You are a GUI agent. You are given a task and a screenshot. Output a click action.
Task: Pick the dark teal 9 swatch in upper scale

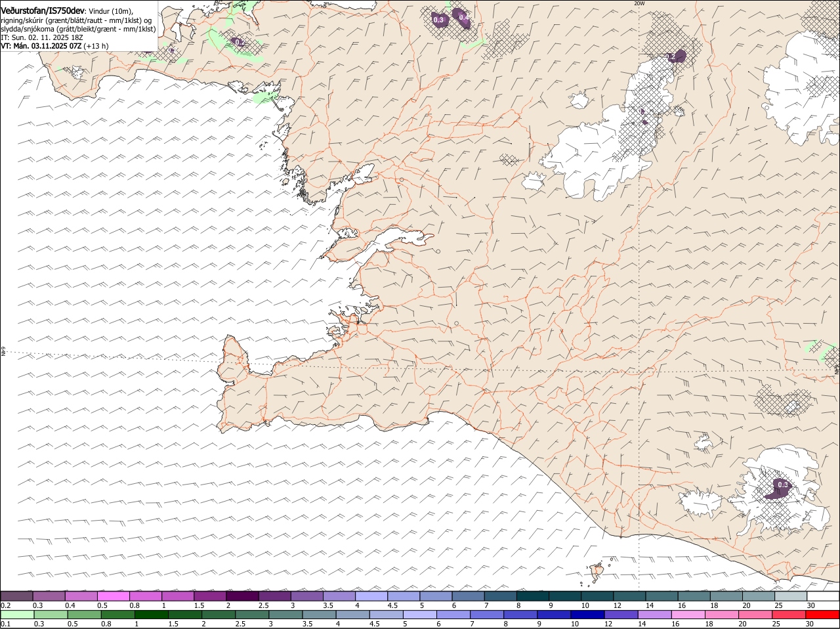(564, 596)
